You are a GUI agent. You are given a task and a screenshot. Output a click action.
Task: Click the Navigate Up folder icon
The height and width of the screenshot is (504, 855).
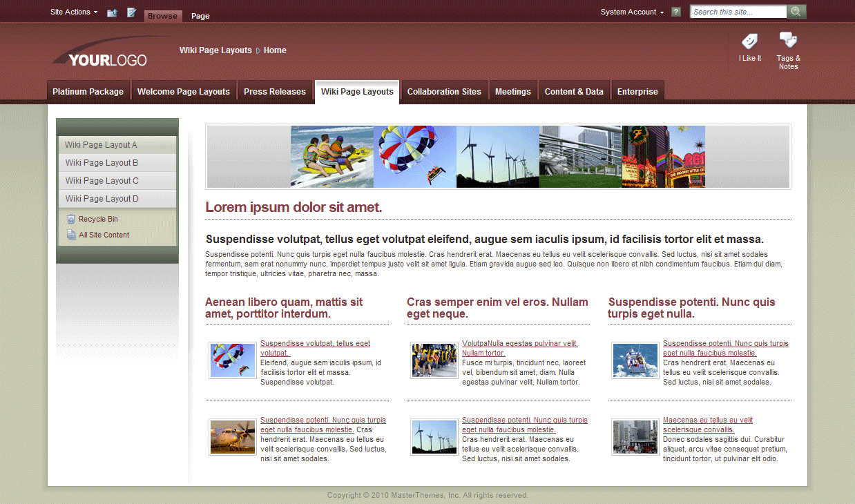click(x=112, y=12)
